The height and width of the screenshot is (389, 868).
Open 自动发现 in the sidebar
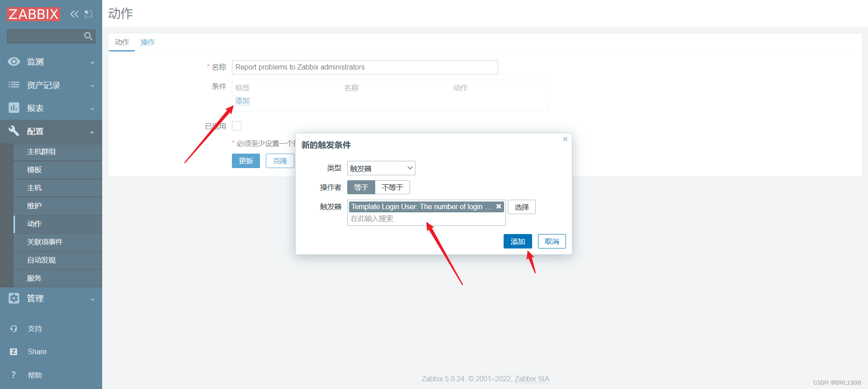click(58, 260)
